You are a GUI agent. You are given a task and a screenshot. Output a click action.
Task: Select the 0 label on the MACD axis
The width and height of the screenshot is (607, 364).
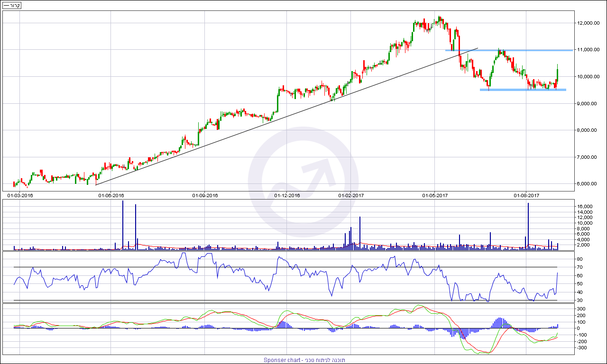(579, 328)
